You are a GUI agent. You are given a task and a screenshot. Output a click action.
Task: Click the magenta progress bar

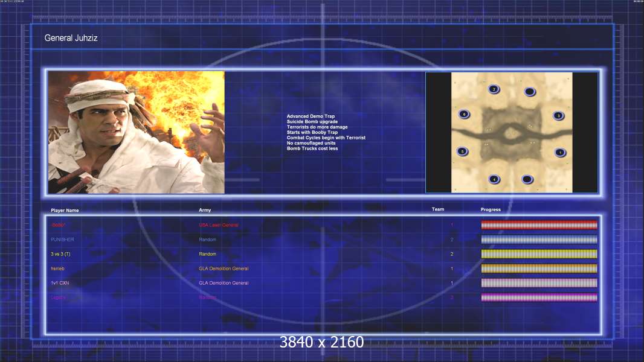point(539,297)
